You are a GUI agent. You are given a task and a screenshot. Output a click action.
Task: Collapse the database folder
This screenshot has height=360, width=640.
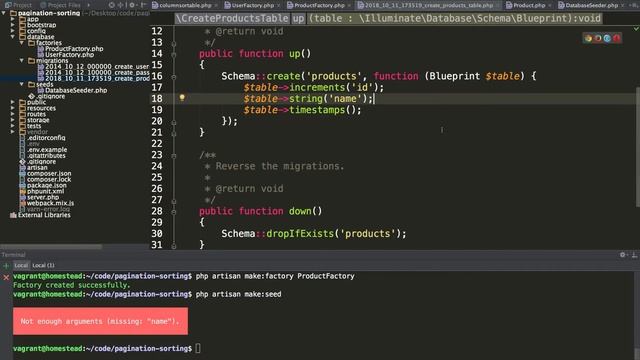[13, 37]
